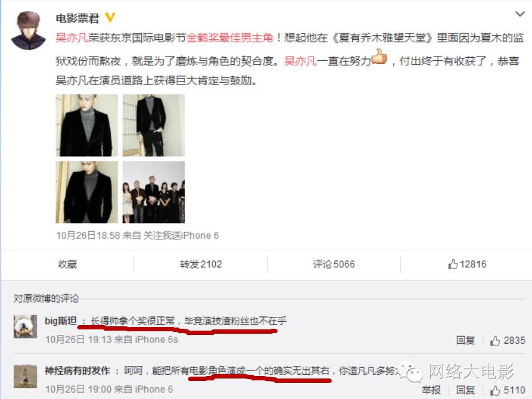Viewport: 532px width, 399px height.
Task: Click big斯坦 commenter avatar
Action: [x=26, y=326]
